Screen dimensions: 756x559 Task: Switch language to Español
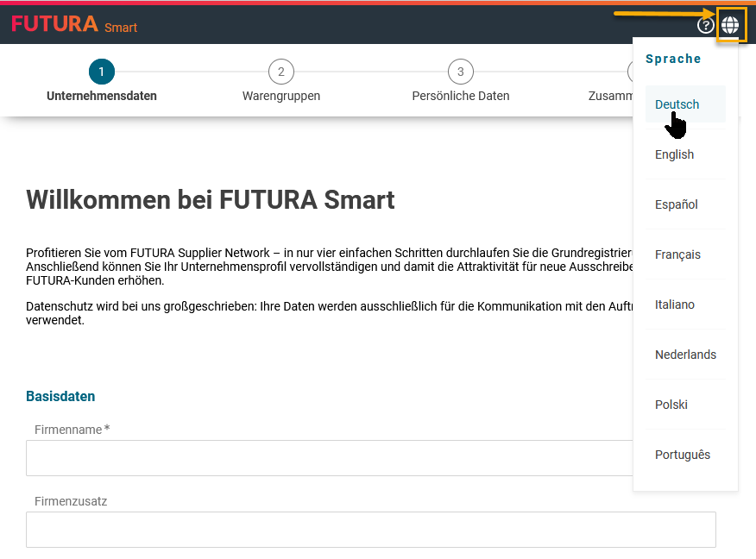(677, 204)
